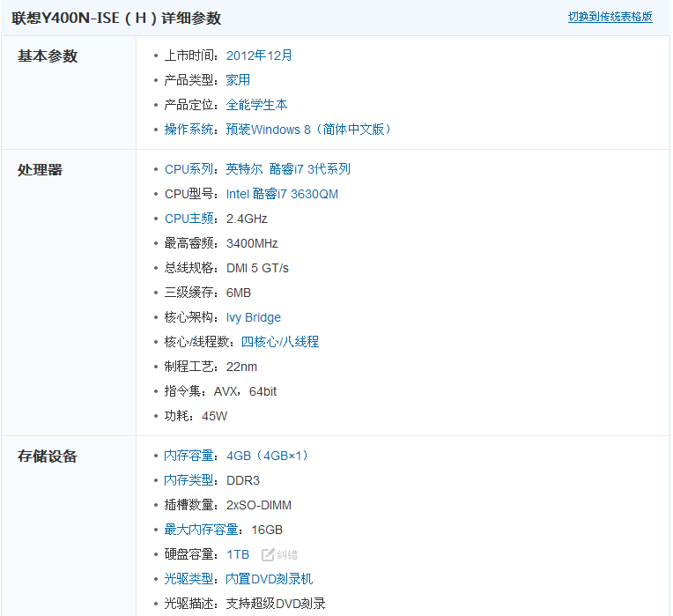The width and height of the screenshot is (673, 616).
Task: Click the 最高睿频 label
Action: coord(189,243)
